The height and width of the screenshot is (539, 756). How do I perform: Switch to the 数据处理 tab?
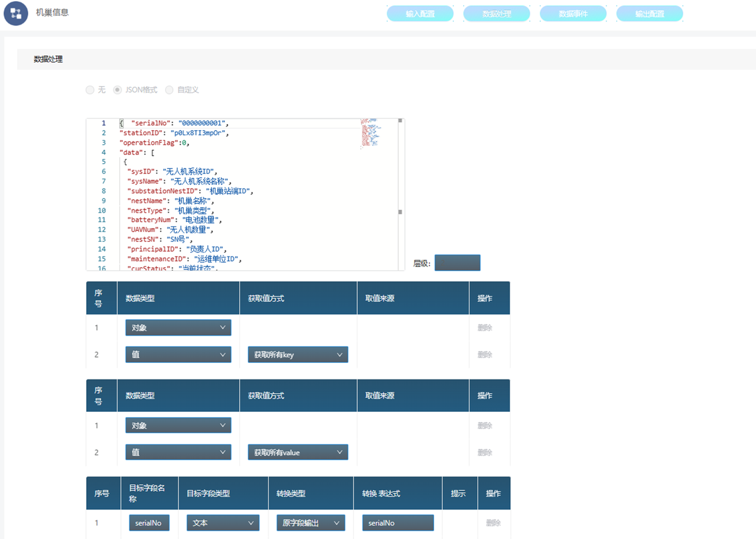(497, 14)
